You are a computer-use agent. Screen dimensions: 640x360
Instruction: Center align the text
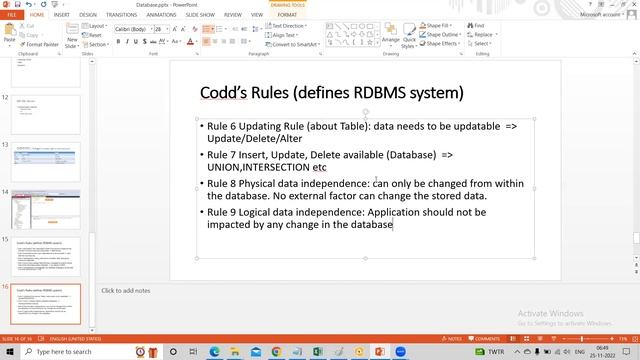point(215,41)
